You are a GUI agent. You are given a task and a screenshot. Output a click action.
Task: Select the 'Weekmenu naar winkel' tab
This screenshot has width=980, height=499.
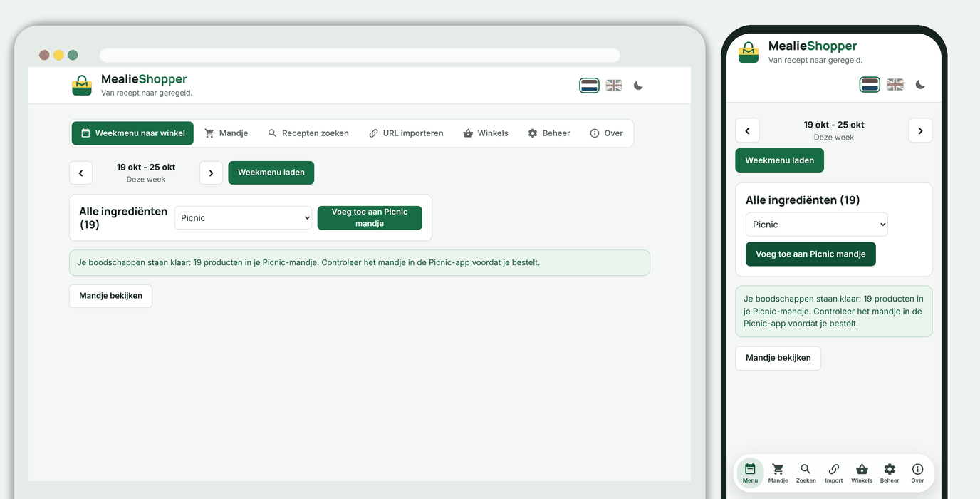132,133
